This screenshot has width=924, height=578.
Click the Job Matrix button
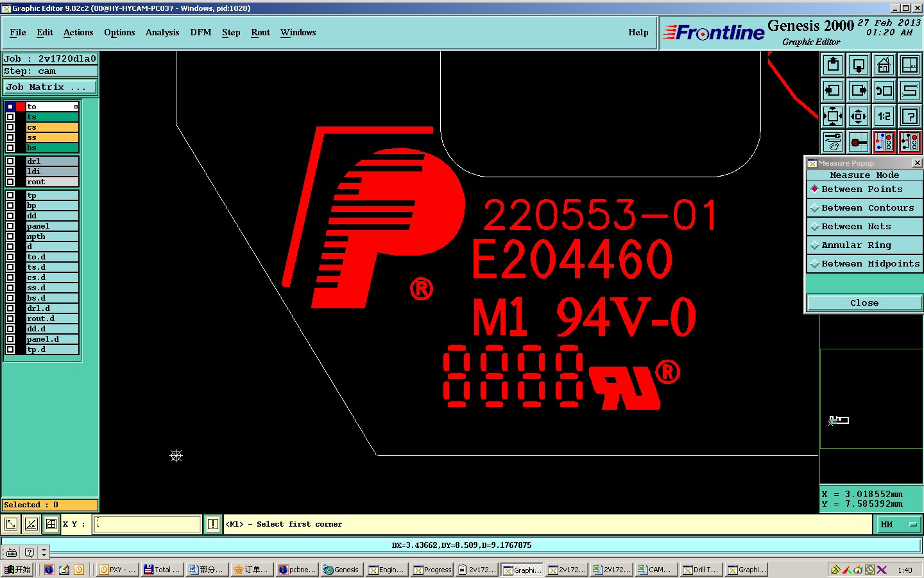coord(50,87)
